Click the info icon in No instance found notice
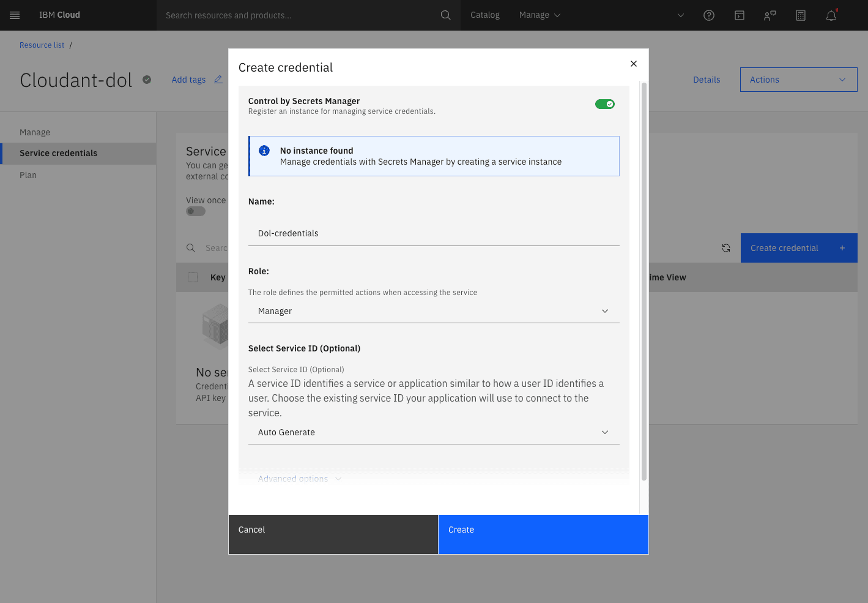The height and width of the screenshot is (603, 868). point(264,151)
